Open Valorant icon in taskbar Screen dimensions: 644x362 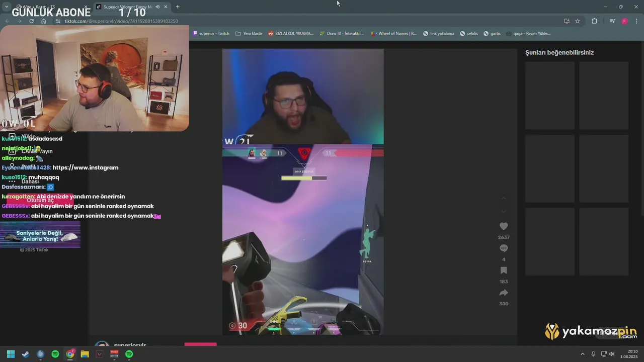[x=100, y=354]
